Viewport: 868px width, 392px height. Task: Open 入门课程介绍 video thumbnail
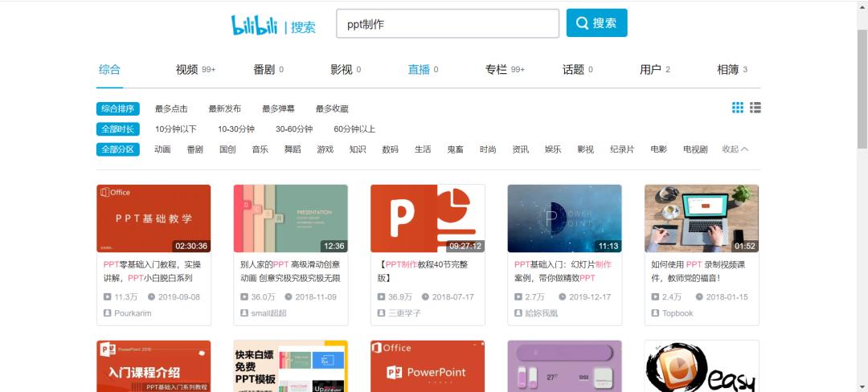tap(154, 366)
